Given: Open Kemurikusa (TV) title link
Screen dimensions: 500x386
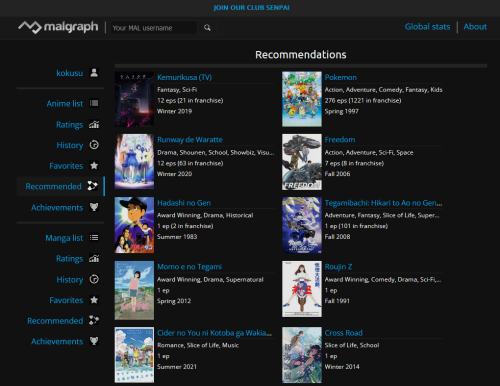Looking at the screenshot, I should pyautogui.click(x=184, y=77).
